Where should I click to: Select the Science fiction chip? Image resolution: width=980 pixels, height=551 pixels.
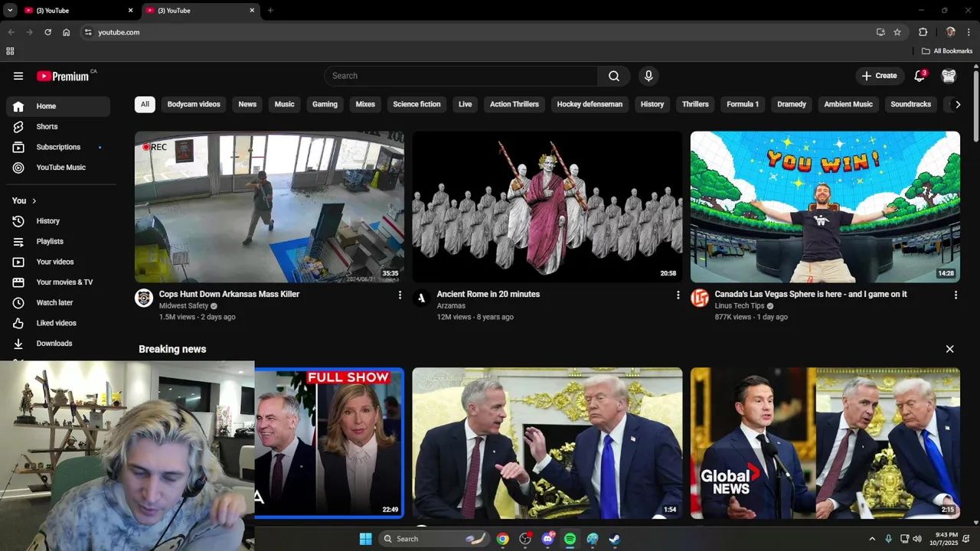416,104
